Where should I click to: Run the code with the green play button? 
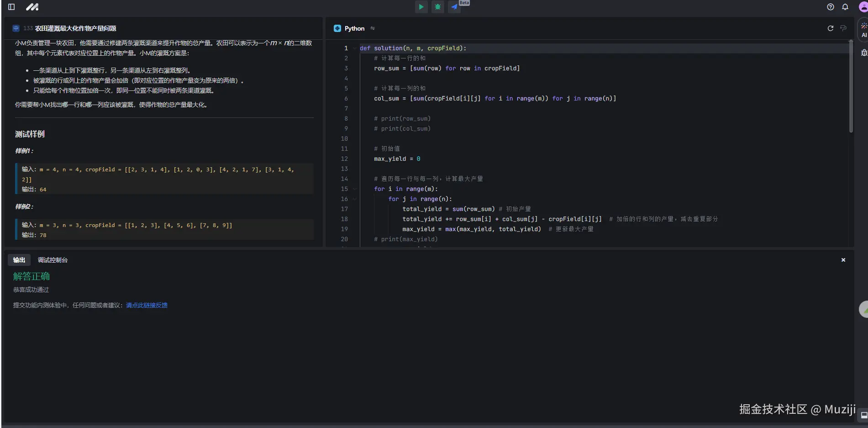(421, 7)
